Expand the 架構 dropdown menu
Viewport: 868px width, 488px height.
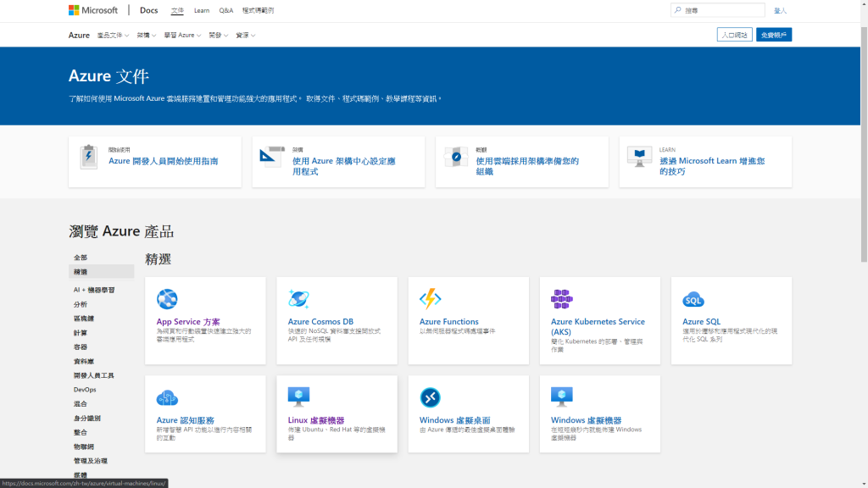[146, 35]
